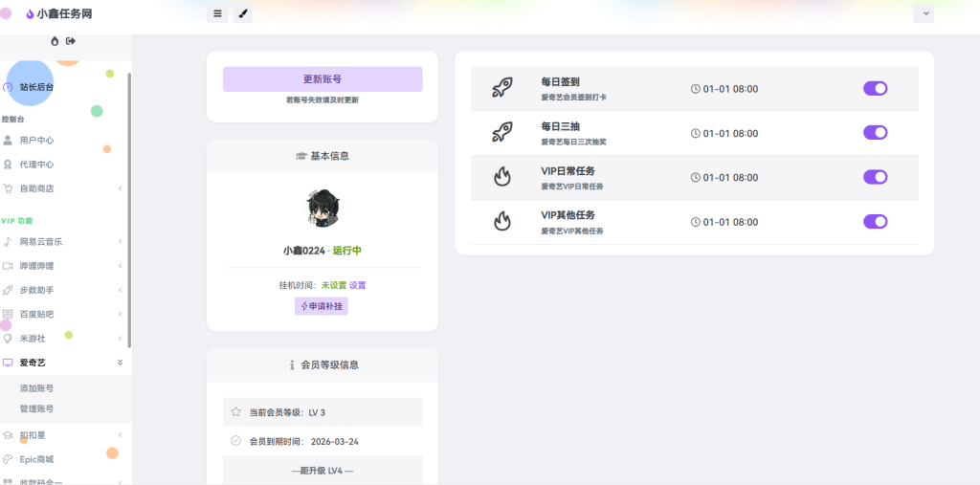The width and height of the screenshot is (980, 485).
Task: Open 用户中心 in the sidebar
Action: pyautogui.click(x=36, y=140)
